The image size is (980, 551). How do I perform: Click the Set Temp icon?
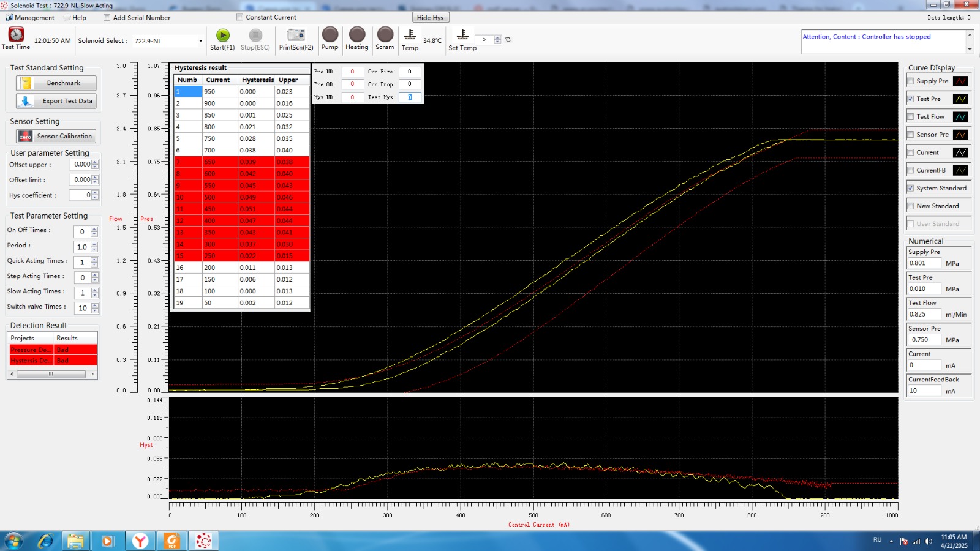[x=463, y=34]
